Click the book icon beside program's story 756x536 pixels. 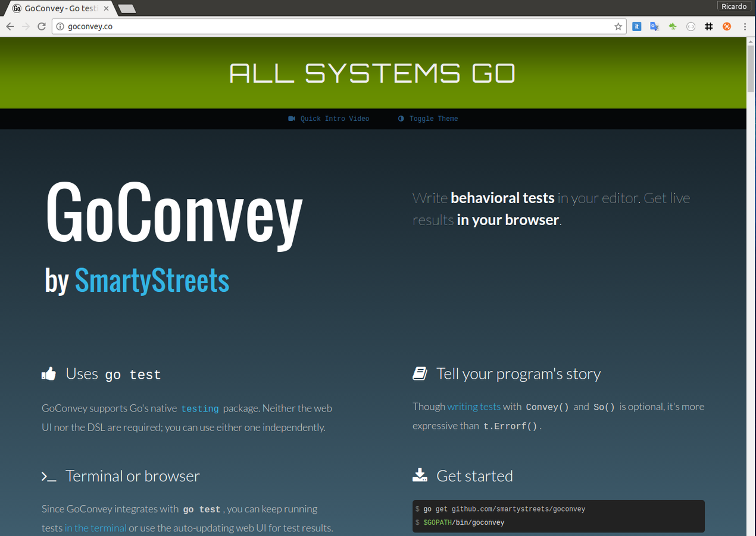pos(420,373)
